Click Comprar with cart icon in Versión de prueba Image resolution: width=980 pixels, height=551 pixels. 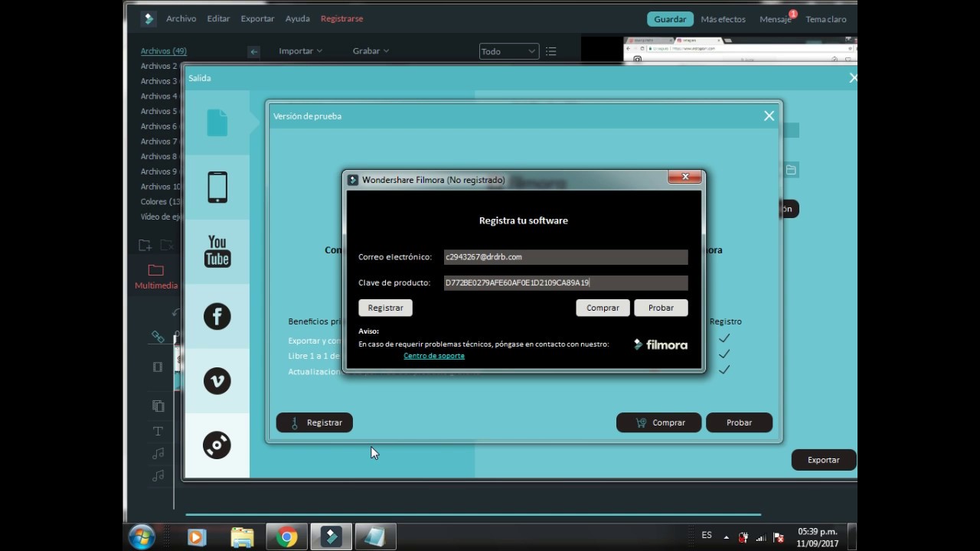[x=658, y=422]
